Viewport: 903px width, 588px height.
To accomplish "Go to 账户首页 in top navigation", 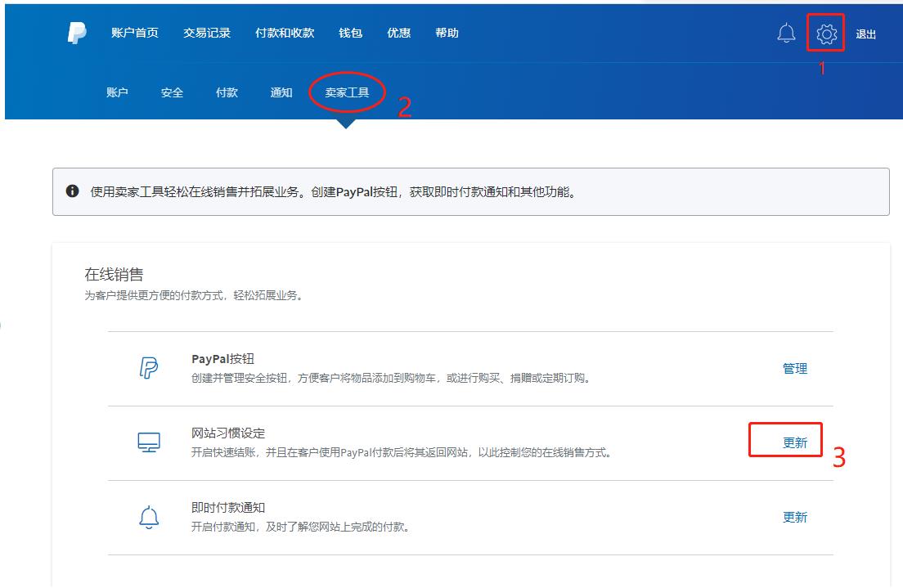I will tap(135, 34).
